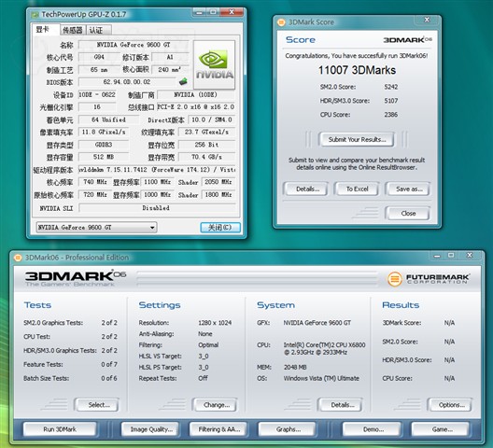
Task: Click the G94 GPU codename field
Action: (99, 57)
